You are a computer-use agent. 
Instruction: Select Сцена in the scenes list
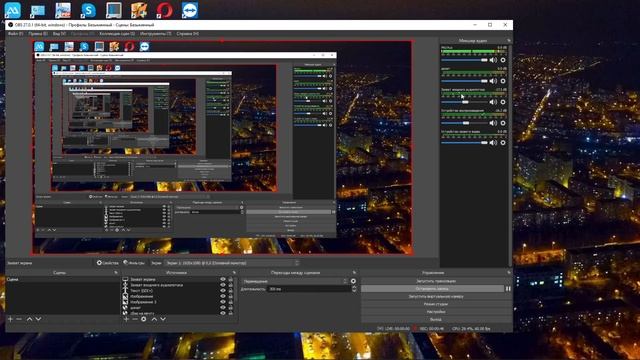pos(62,280)
